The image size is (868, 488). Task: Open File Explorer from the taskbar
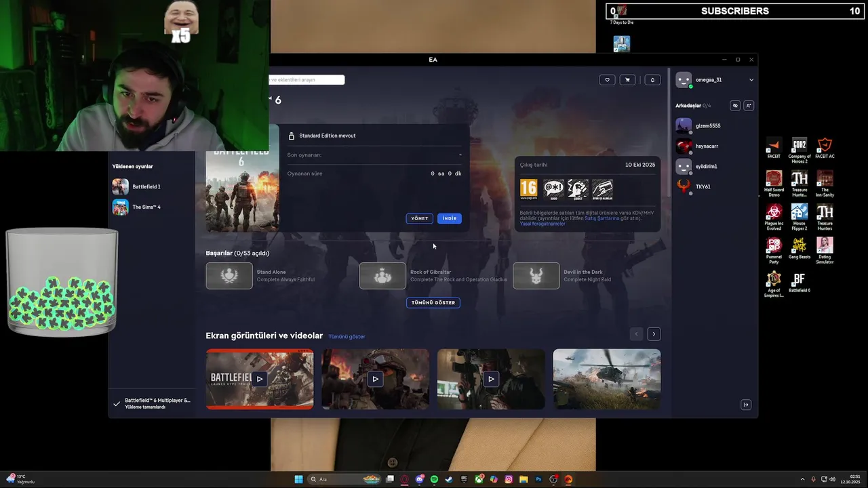coord(524,479)
